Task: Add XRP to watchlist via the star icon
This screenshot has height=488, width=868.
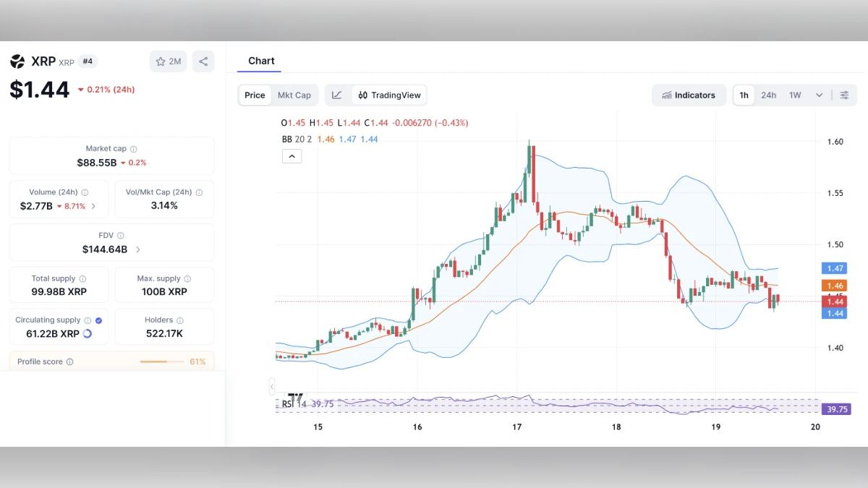Action: coord(160,61)
